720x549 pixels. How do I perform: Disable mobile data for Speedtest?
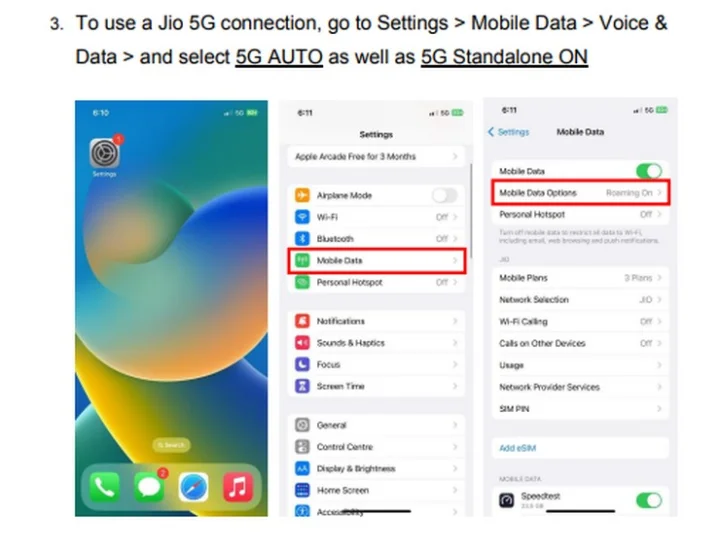[649, 500]
